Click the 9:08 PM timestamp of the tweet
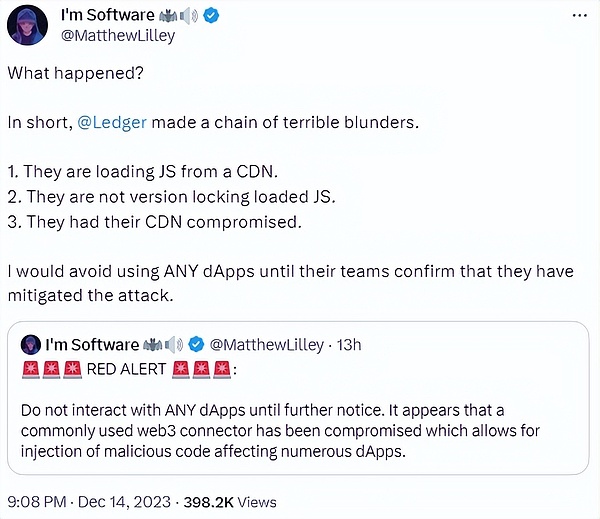The image size is (600, 519). (x=38, y=501)
